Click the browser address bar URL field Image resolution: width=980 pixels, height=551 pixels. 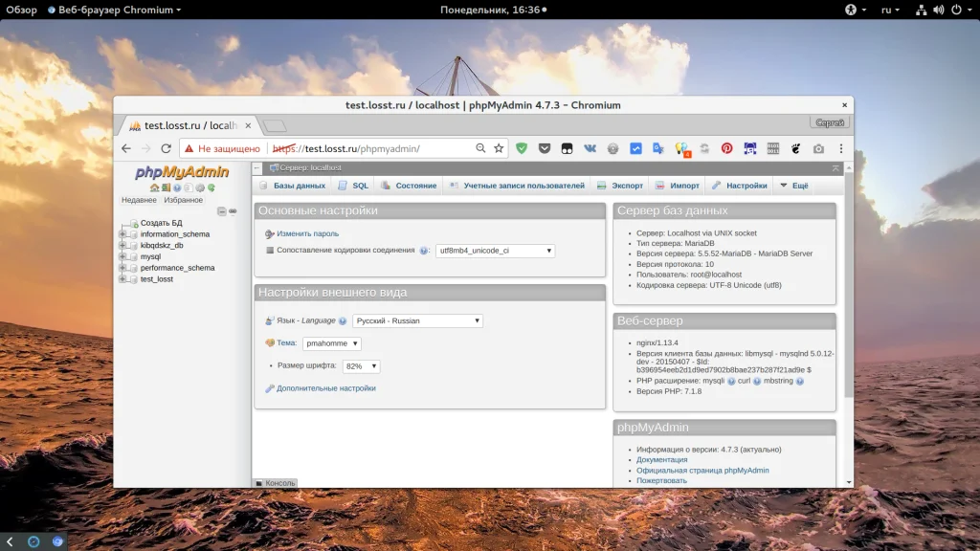(383, 148)
